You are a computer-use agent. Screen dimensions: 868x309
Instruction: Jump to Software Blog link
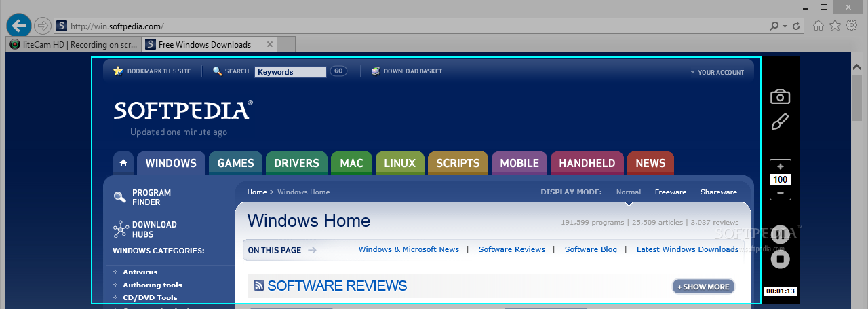[x=591, y=249]
